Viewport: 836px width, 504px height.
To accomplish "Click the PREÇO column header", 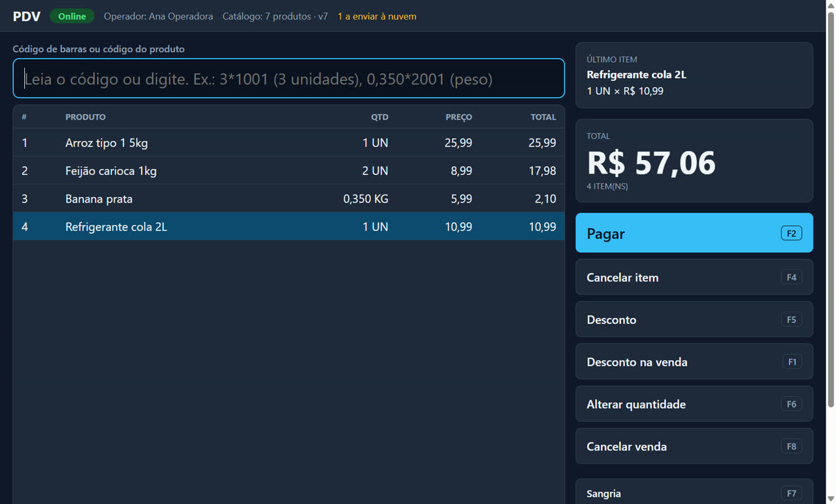I will pyautogui.click(x=458, y=117).
